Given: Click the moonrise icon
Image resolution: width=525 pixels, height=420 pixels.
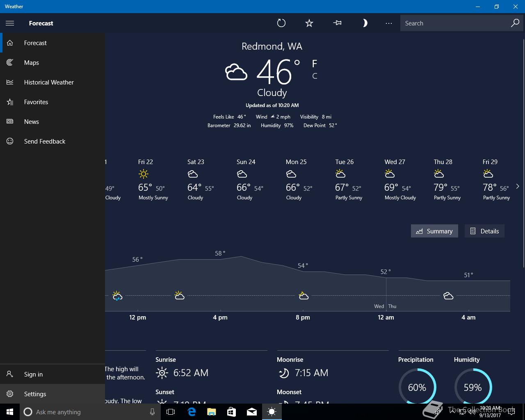Looking at the screenshot, I should coord(283,373).
